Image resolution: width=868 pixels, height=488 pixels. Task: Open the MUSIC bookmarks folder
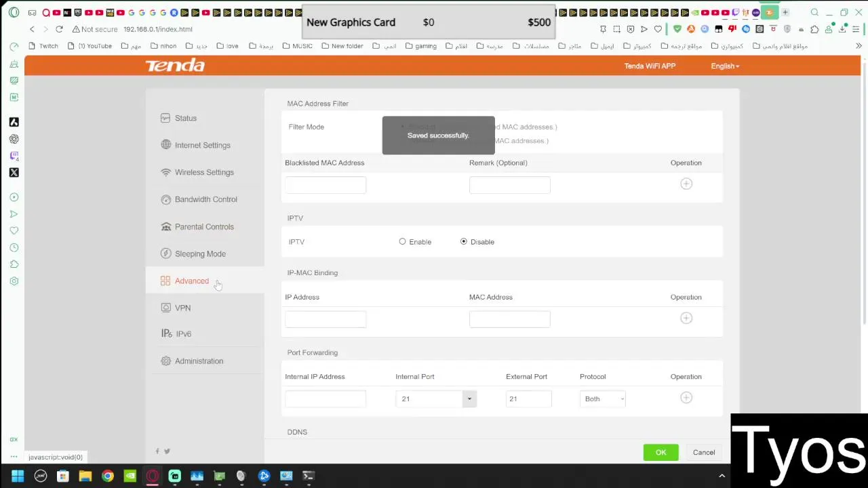coord(297,46)
